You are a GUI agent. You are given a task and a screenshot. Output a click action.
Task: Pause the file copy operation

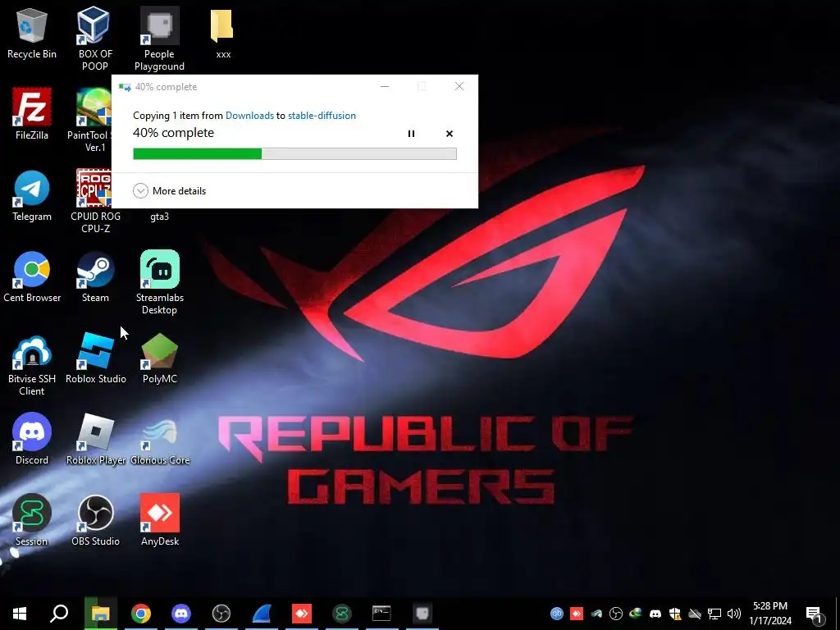[x=411, y=134]
